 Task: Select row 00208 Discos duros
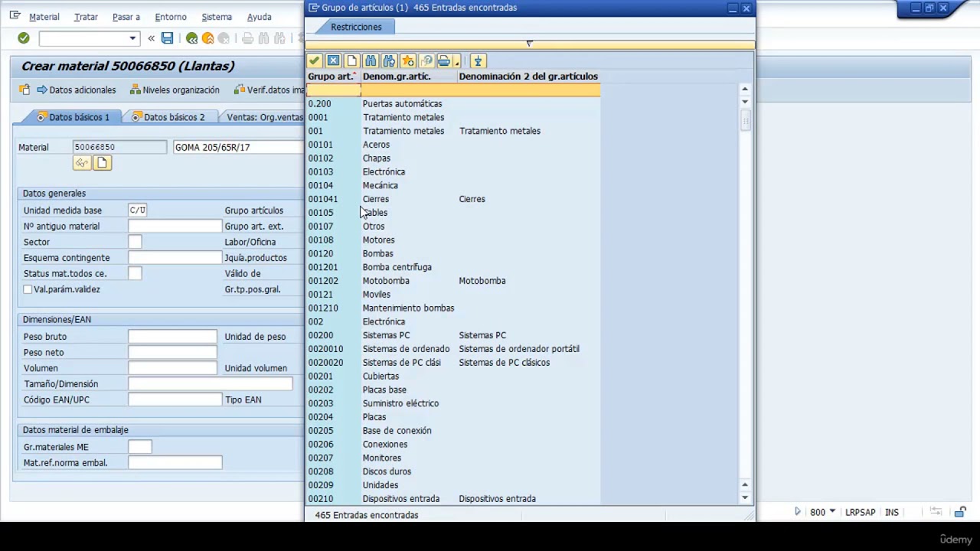pyautogui.click(x=453, y=471)
